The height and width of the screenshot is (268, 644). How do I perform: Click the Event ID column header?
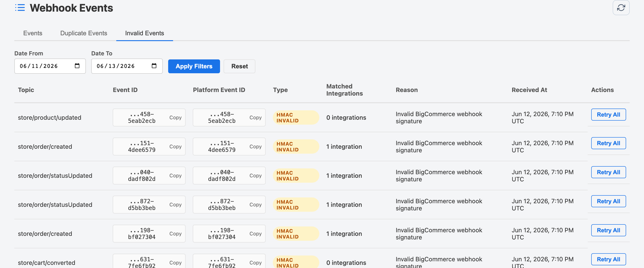point(125,90)
